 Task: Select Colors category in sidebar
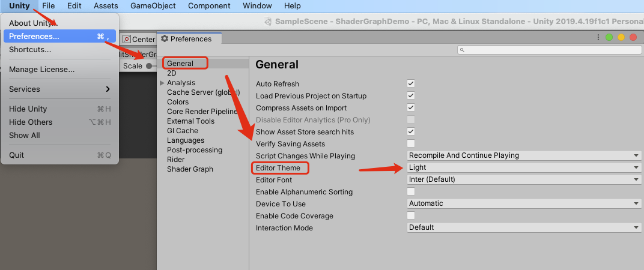178,102
